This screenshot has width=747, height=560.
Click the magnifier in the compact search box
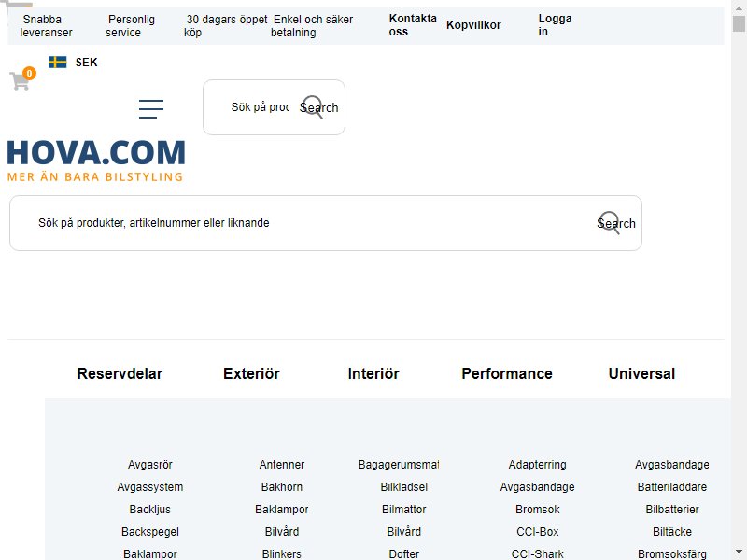313,107
